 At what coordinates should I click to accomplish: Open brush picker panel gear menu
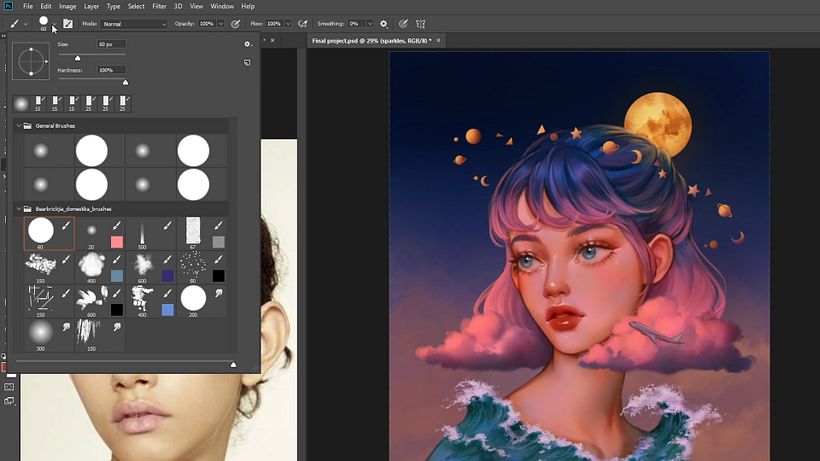[x=247, y=44]
